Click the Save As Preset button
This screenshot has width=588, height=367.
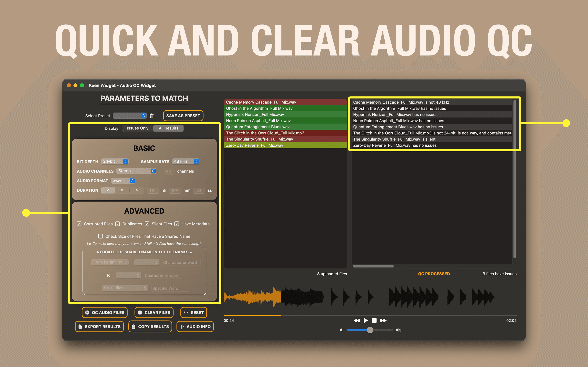coord(183,116)
